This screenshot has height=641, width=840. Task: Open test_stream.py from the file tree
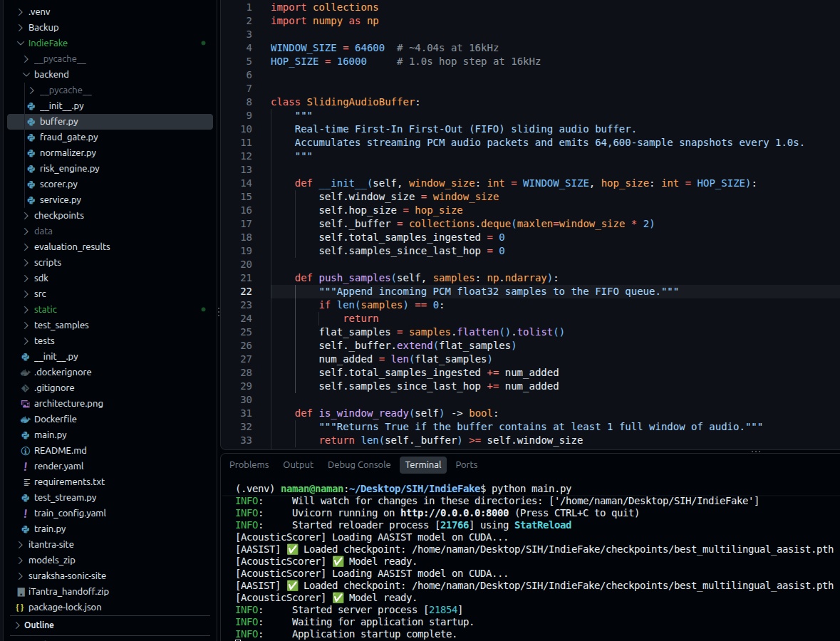(x=65, y=497)
